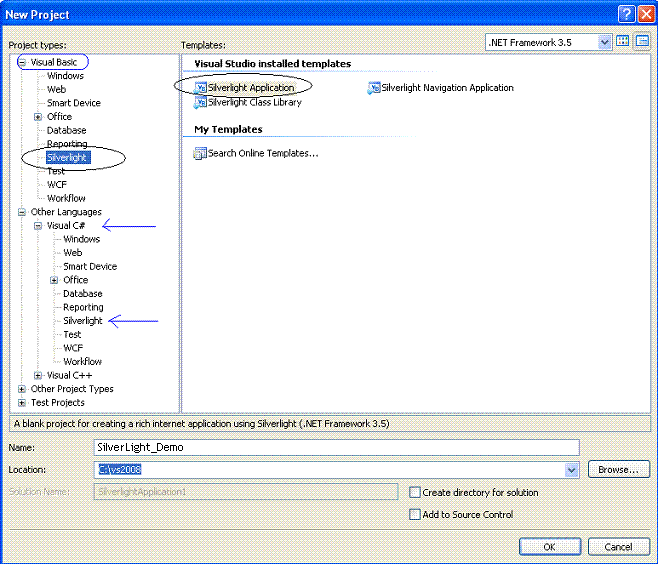Image resolution: width=658 pixels, height=564 pixels.
Task: Select Silverlight under Visual C#
Action: [x=83, y=321]
